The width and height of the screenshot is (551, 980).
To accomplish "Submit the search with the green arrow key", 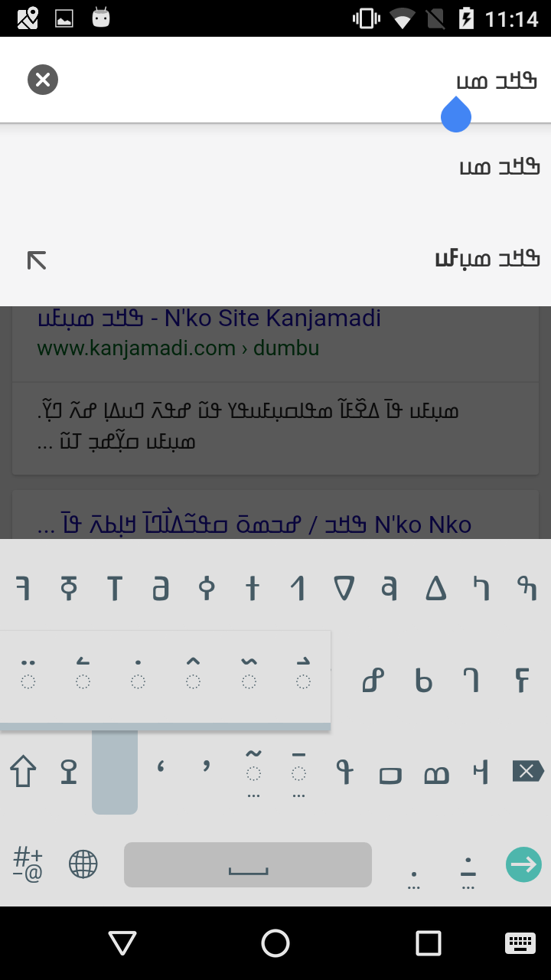I will (x=523, y=864).
